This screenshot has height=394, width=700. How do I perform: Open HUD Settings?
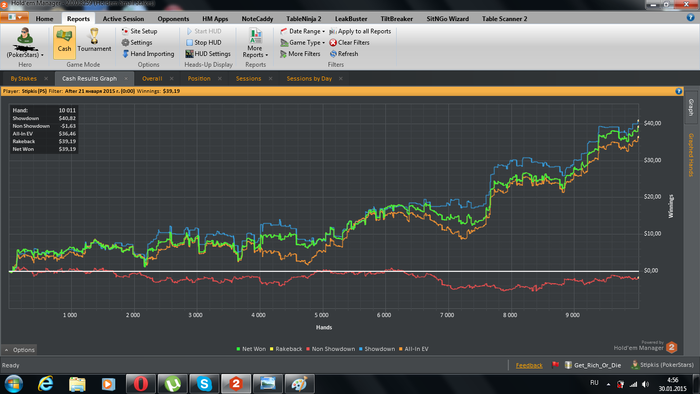click(x=208, y=54)
